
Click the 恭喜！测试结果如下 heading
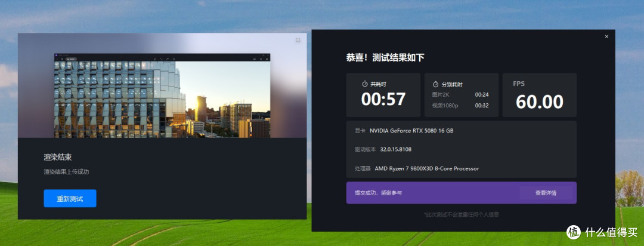click(x=385, y=57)
